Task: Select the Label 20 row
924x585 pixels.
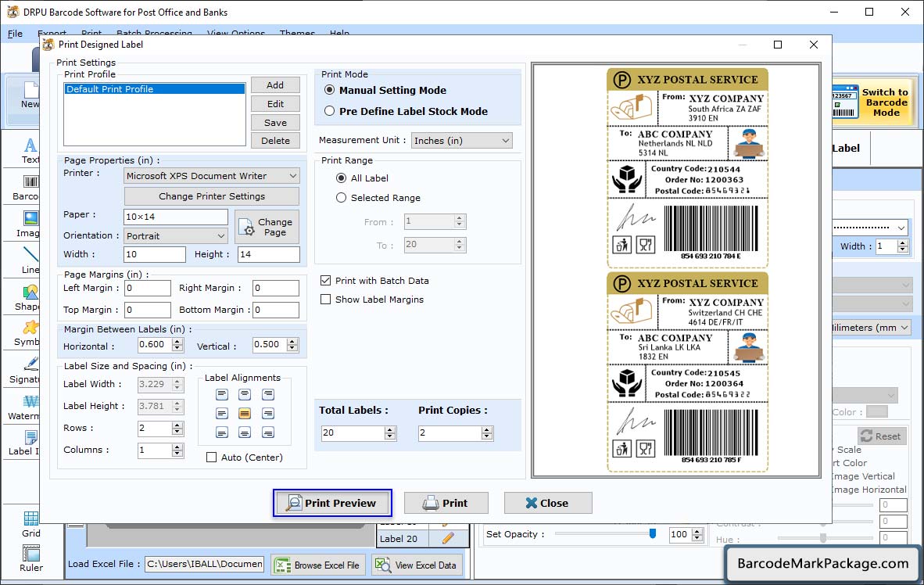Action: point(422,538)
